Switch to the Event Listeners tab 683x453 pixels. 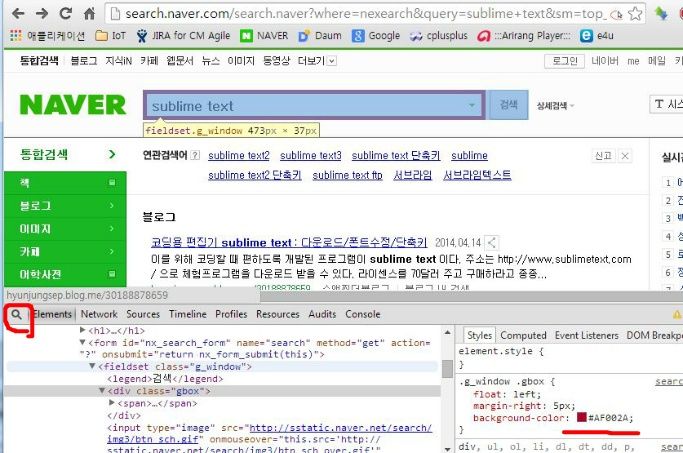coord(586,335)
